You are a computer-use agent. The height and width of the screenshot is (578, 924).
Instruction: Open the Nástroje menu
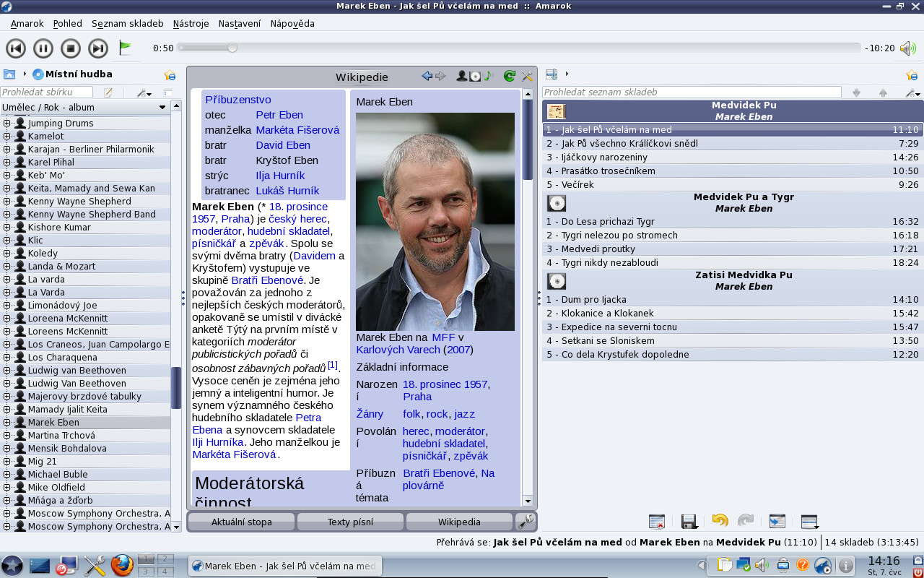coord(191,23)
